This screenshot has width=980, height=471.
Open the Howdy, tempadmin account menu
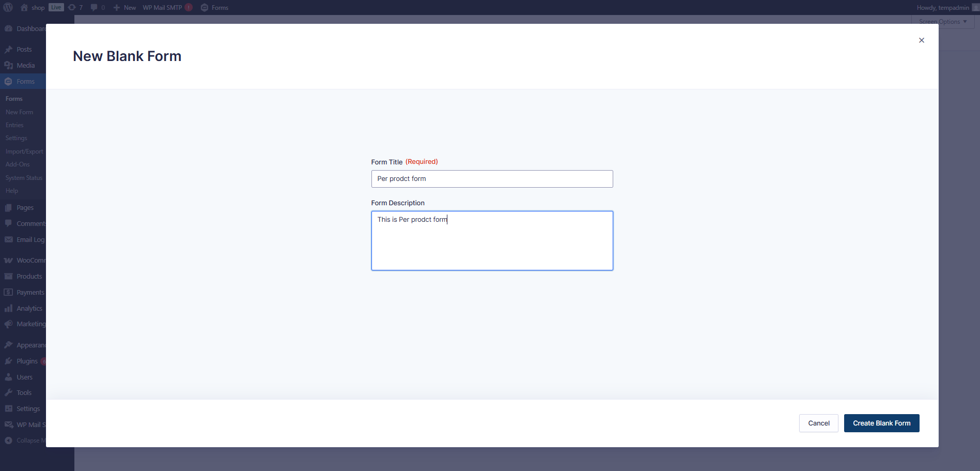(943, 7)
